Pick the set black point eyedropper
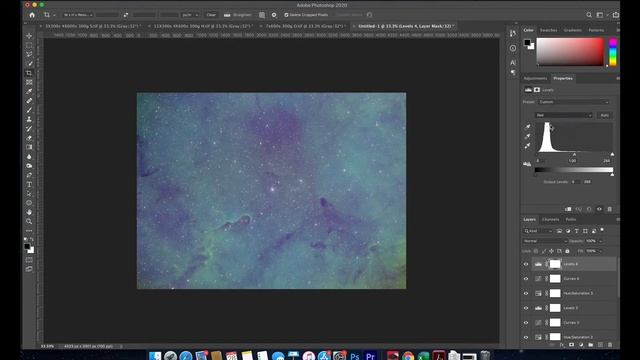640x360 pixels. [x=527, y=127]
